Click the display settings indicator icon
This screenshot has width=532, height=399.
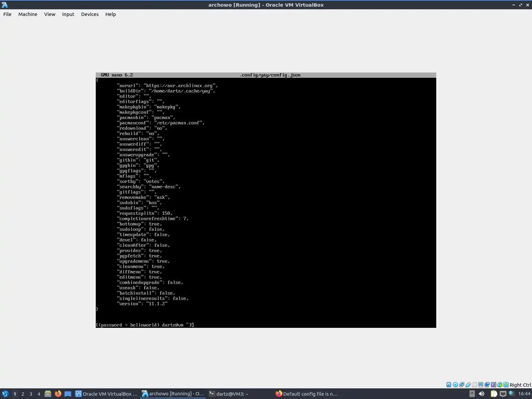point(481,385)
